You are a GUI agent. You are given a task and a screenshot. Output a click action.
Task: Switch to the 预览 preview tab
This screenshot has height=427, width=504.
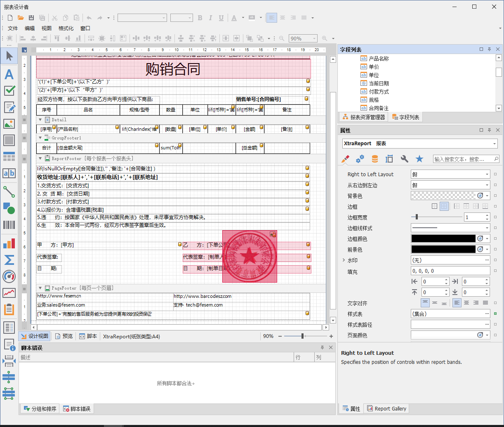click(64, 336)
